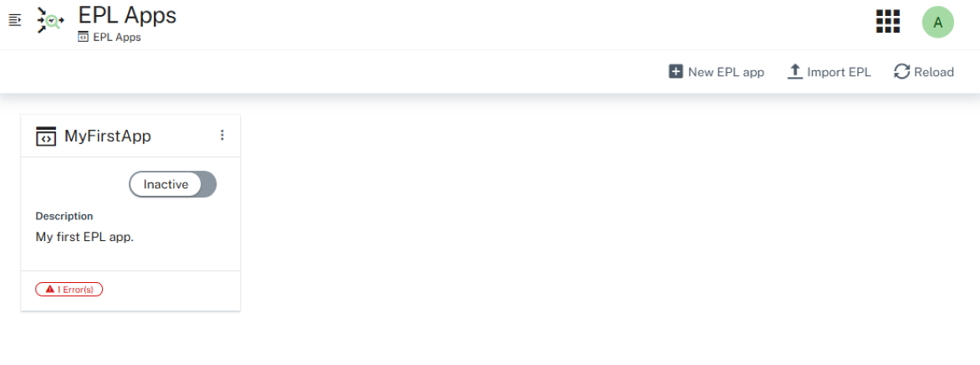
Task: Click the plus icon for New EPL app
Action: (676, 72)
